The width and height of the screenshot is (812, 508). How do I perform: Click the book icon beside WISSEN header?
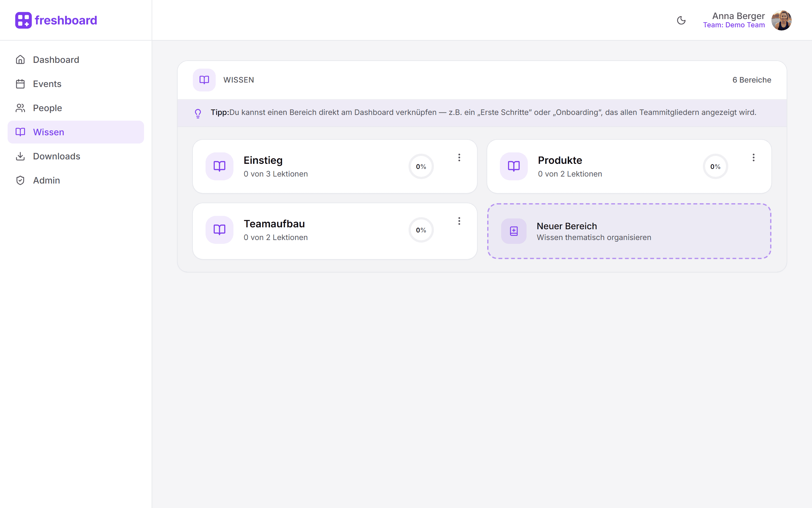204,80
